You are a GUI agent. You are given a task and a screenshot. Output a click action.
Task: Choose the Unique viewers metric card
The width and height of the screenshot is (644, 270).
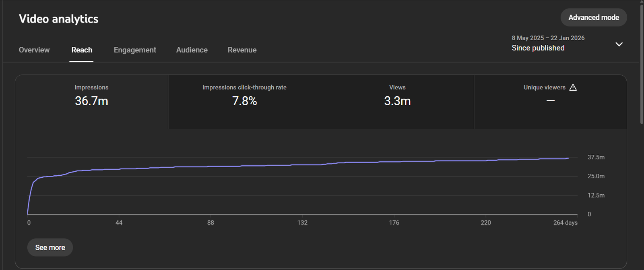coord(550,102)
